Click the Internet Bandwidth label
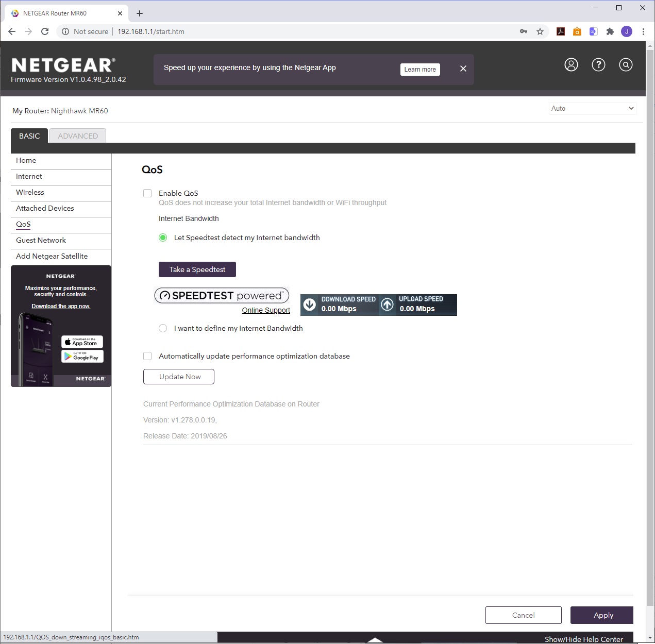 point(189,218)
